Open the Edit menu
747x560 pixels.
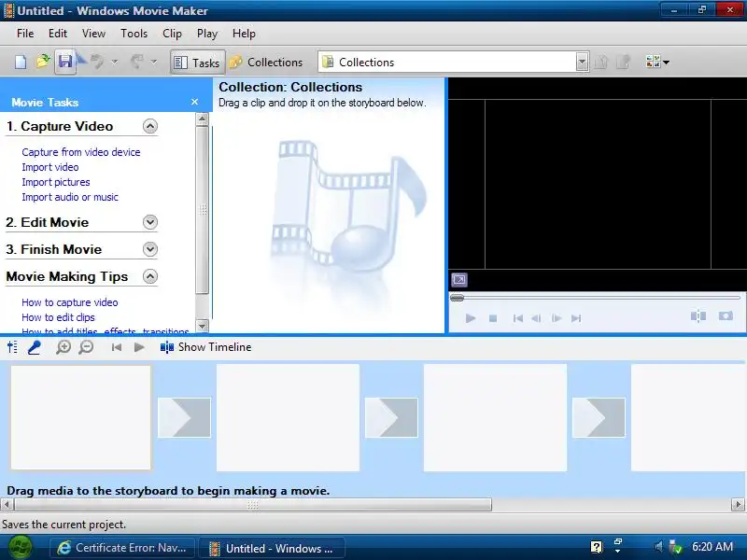[x=58, y=34]
